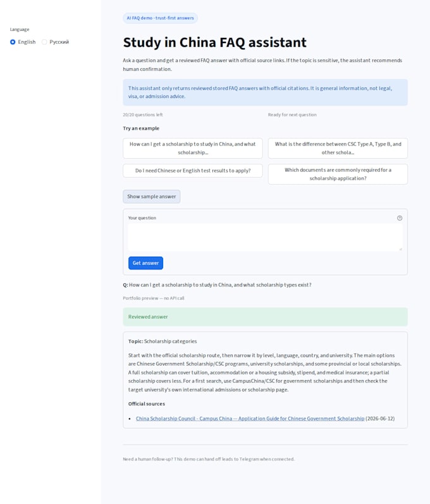The width and height of the screenshot is (430, 504).
Task: Click the AI FAQ demo badge
Action: click(x=160, y=18)
